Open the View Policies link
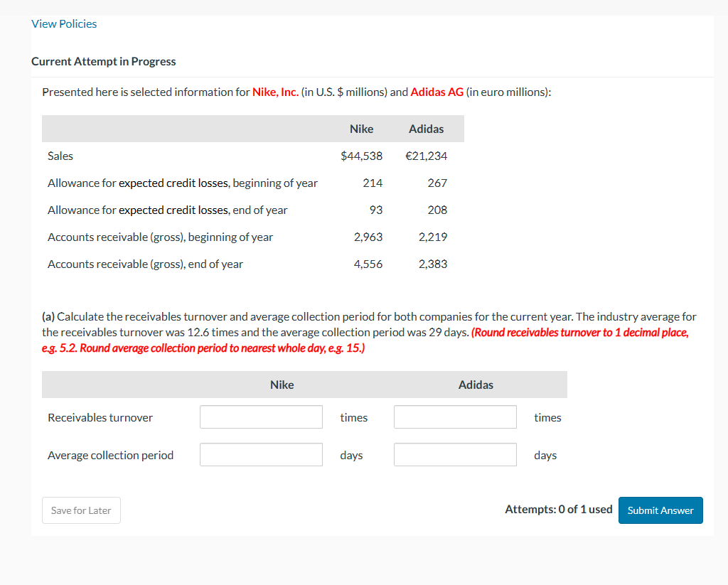Viewport: 728px width, 585px height. (64, 24)
